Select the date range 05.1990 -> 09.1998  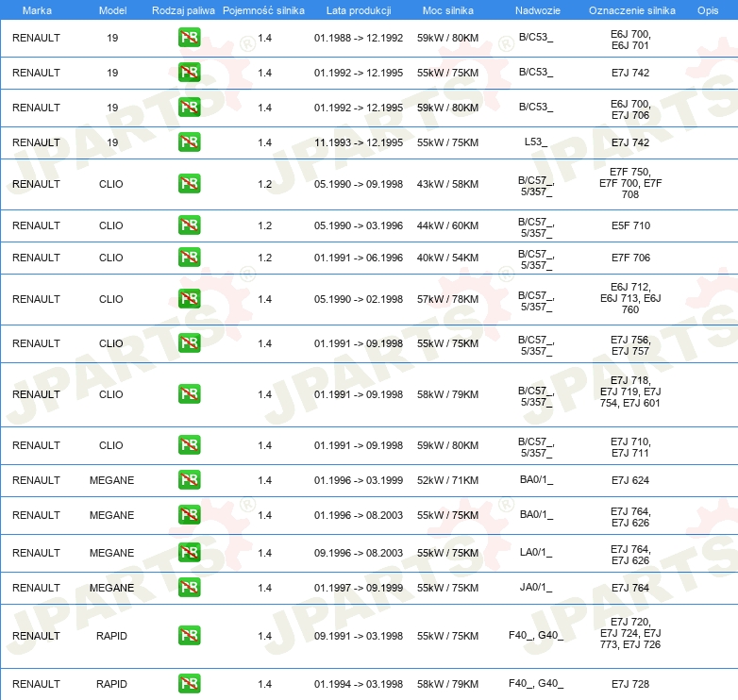(359, 184)
